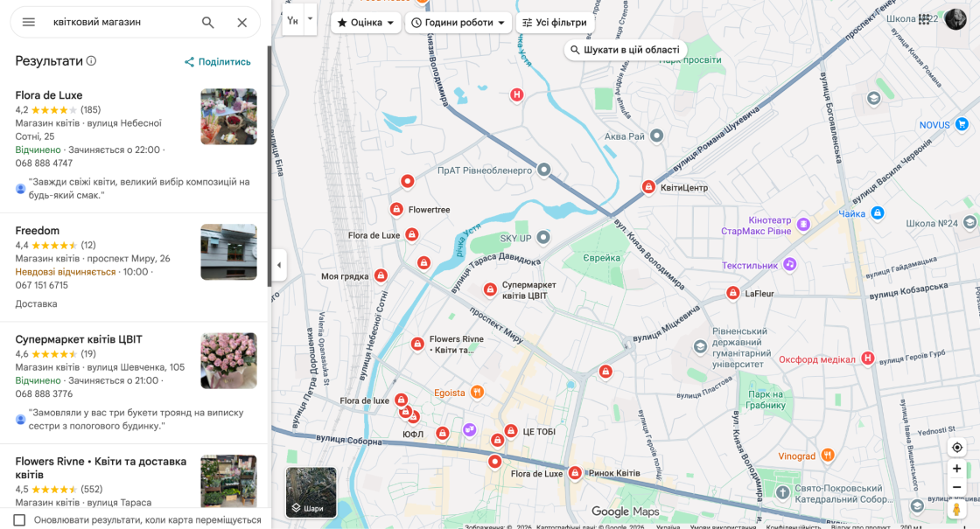Screen dimensions: 980x529
Task: Open the keyboard input language dropdown arrow
Action: pos(310,18)
